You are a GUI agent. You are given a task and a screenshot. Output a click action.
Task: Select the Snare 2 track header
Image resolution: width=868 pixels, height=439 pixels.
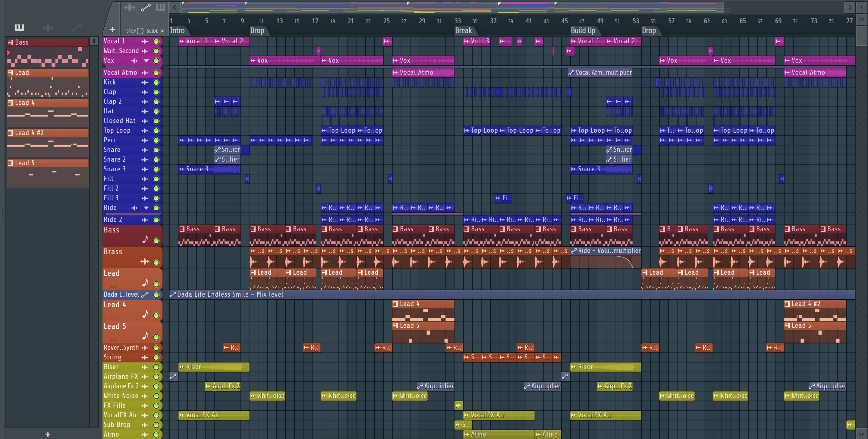(x=132, y=159)
